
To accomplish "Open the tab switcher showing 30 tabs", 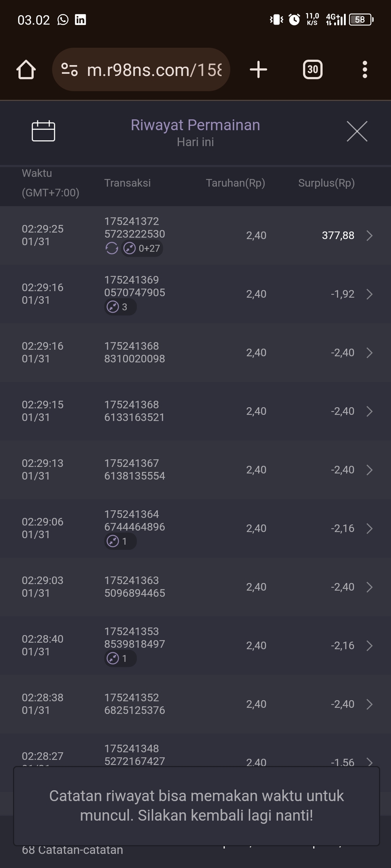I will click(x=312, y=69).
